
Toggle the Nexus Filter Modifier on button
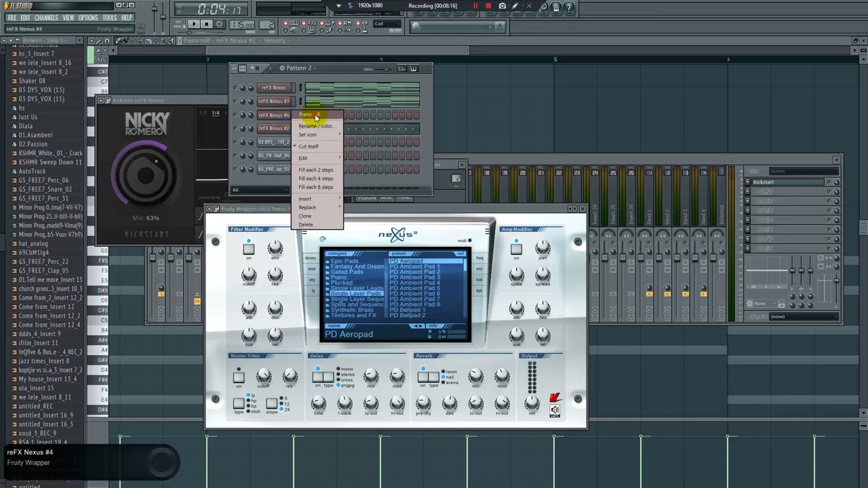249,249
